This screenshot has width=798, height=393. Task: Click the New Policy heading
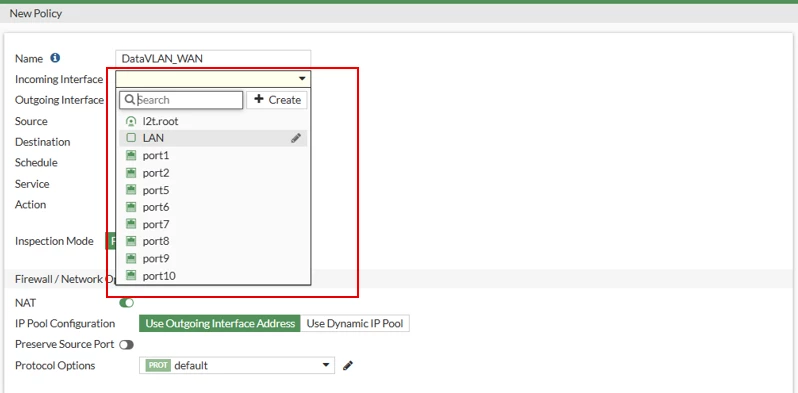pyautogui.click(x=36, y=14)
